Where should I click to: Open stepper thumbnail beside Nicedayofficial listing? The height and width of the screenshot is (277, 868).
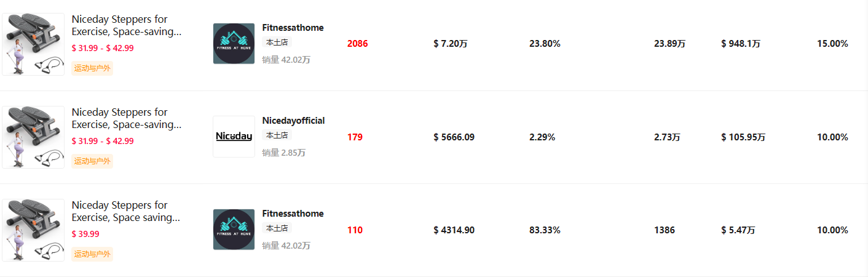(x=33, y=137)
